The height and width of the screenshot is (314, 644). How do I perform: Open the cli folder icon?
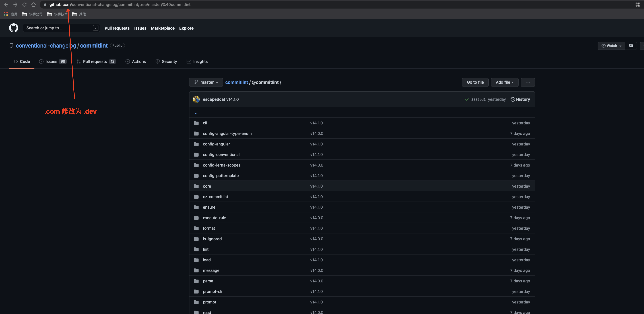pyautogui.click(x=196, y=123)
